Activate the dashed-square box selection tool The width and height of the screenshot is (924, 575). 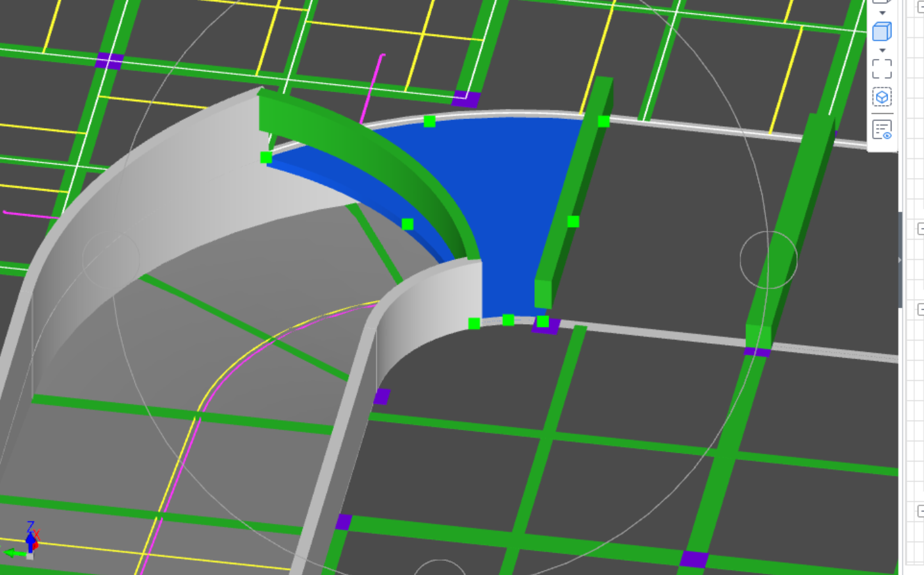[882, 69]
